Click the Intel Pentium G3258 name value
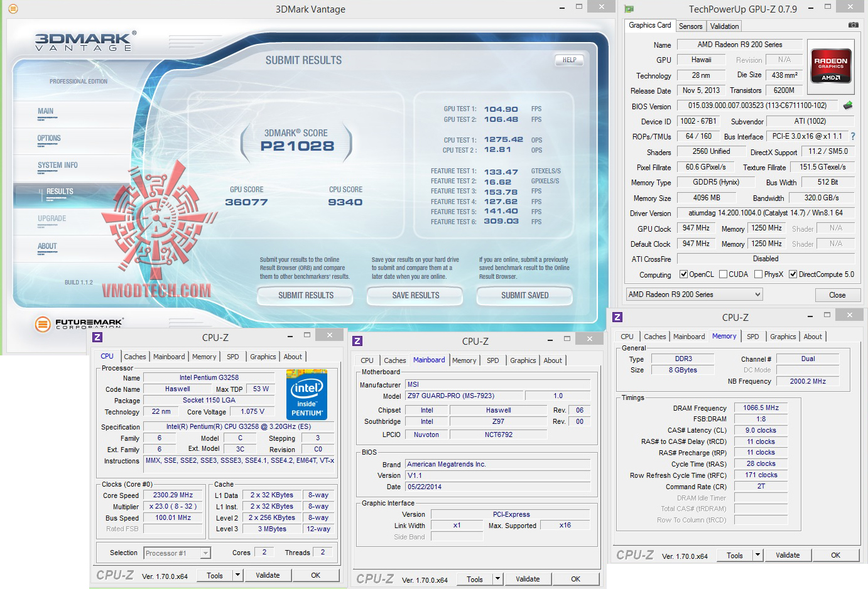Image resolution: width=868 pixels, height=589 pixels. coord(209,377)
